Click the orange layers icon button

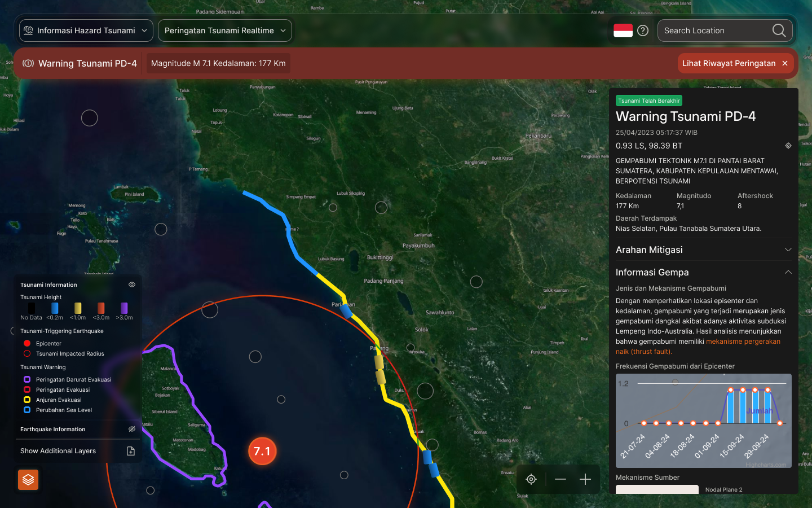tap(28, 480)
